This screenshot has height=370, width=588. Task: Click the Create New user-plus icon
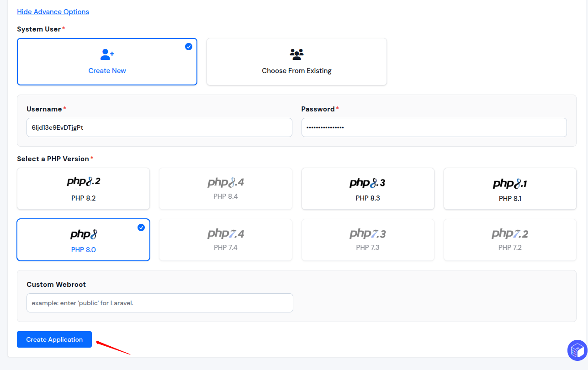pyautogui.click(x=107, y=55)
